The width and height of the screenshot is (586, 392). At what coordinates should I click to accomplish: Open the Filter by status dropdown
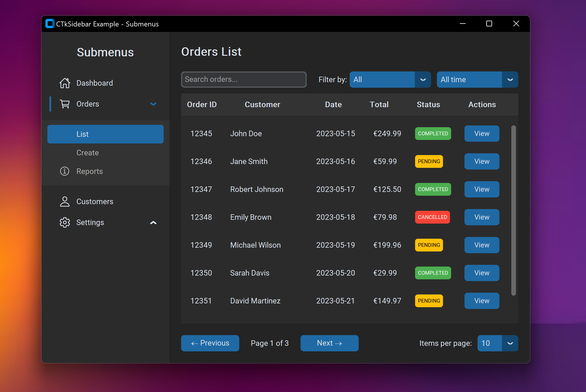pos(390,80)
